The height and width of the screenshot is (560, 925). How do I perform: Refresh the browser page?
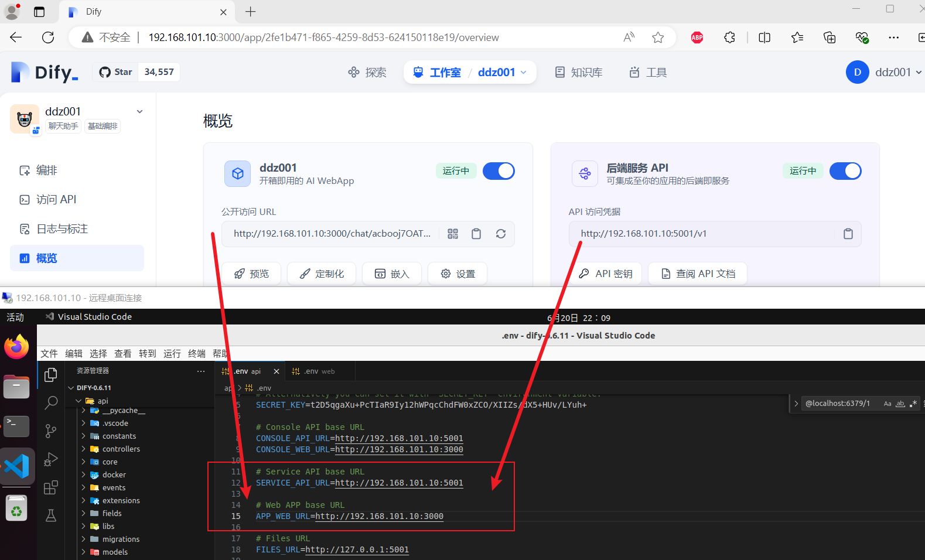[48, 37]
